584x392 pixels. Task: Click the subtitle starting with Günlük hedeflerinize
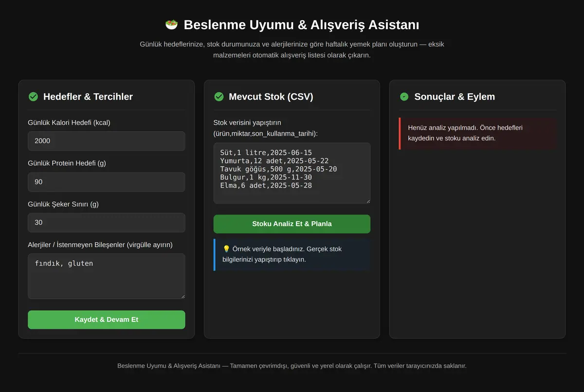click(292, 50)
